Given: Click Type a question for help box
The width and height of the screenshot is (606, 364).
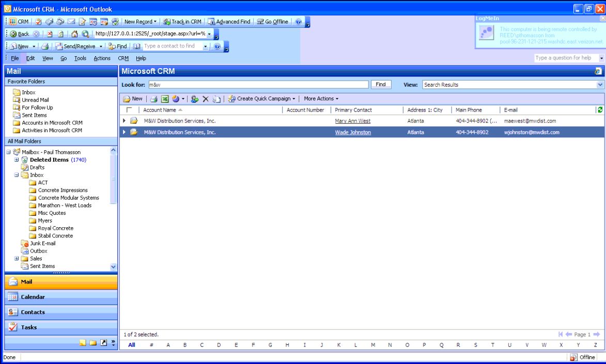Looking at the screenshot, I should [x=567, y=58].
